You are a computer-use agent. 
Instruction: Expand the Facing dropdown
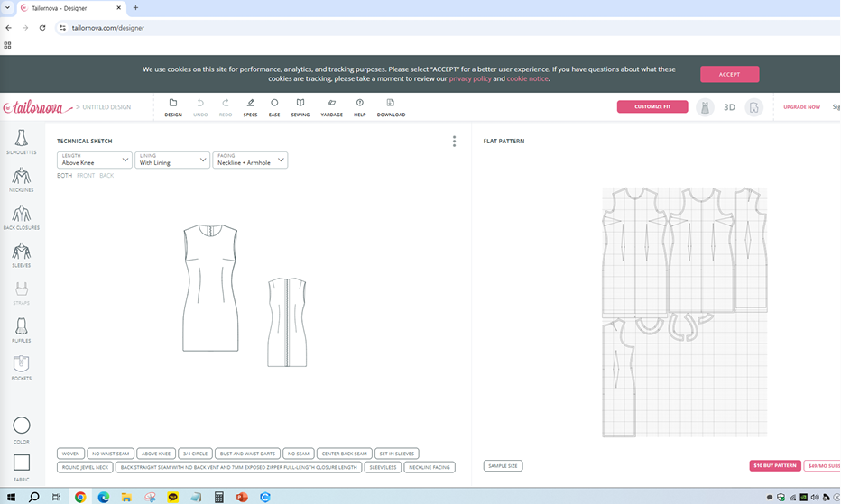[x=250, y=160]
